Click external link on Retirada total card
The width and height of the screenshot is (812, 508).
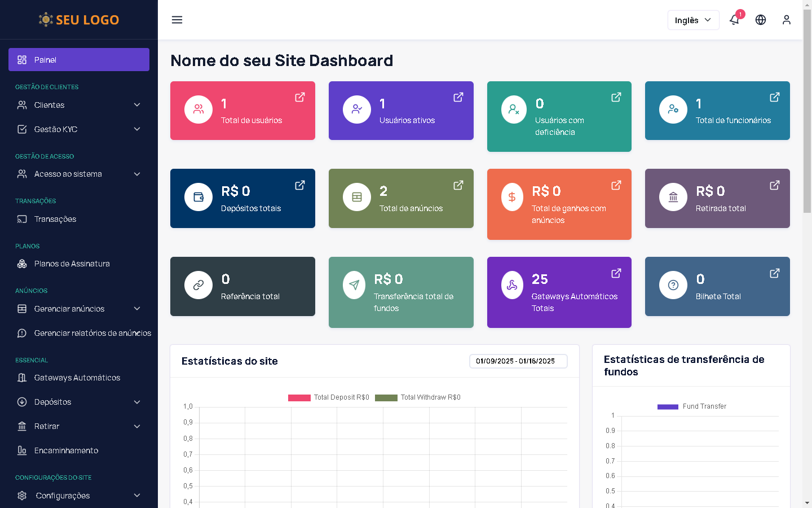[x=775, y=185]
